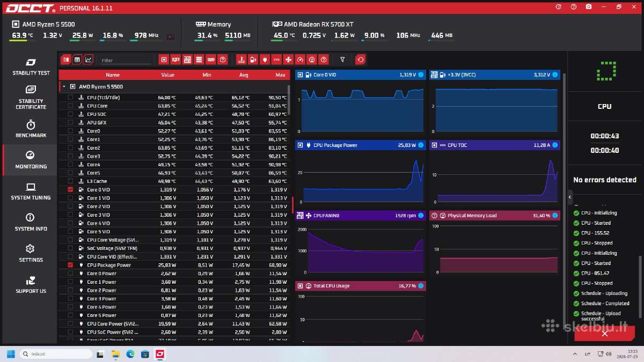The image size is (644, 362).
Task: Open help from the title bar question icon
Action: (574, 7)
